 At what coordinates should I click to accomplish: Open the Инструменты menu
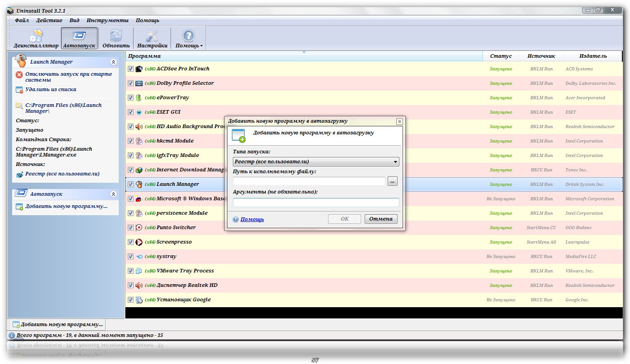(x=107, y=20)
